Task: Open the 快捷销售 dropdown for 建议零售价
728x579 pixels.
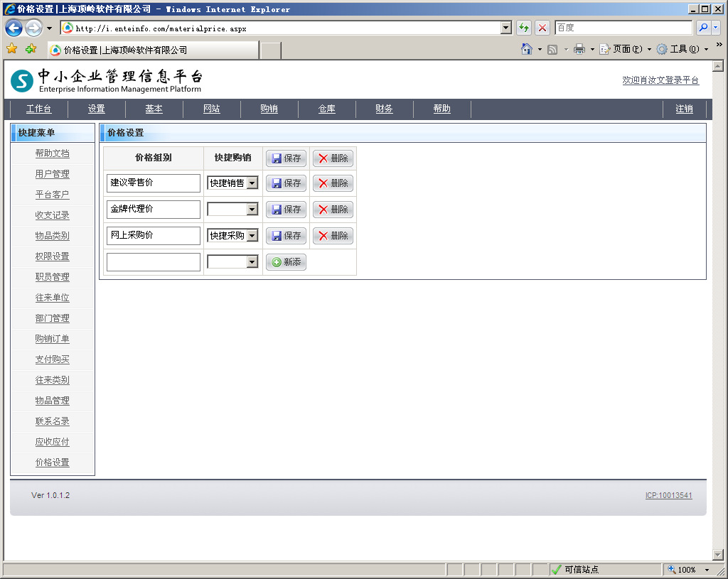Action: [252, 183]
